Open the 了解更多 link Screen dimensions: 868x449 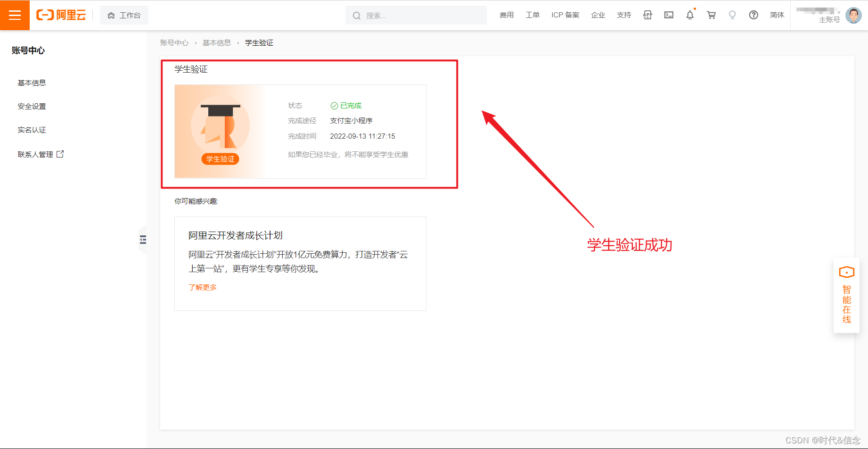pyautogui.click(x=203, y=287)
